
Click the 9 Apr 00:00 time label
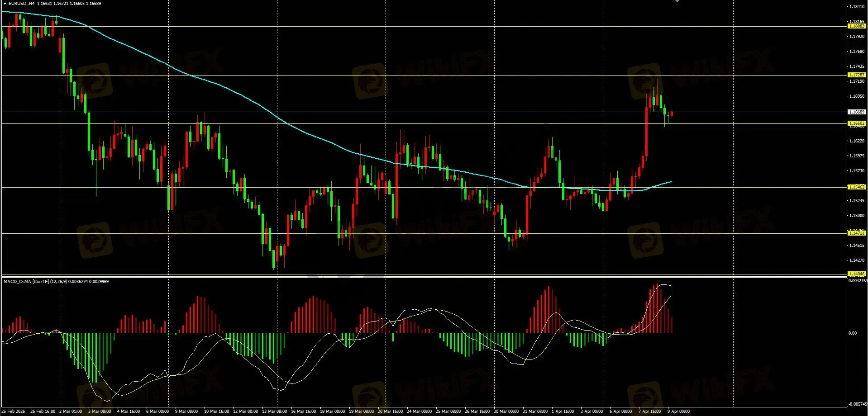pos(679,411)
